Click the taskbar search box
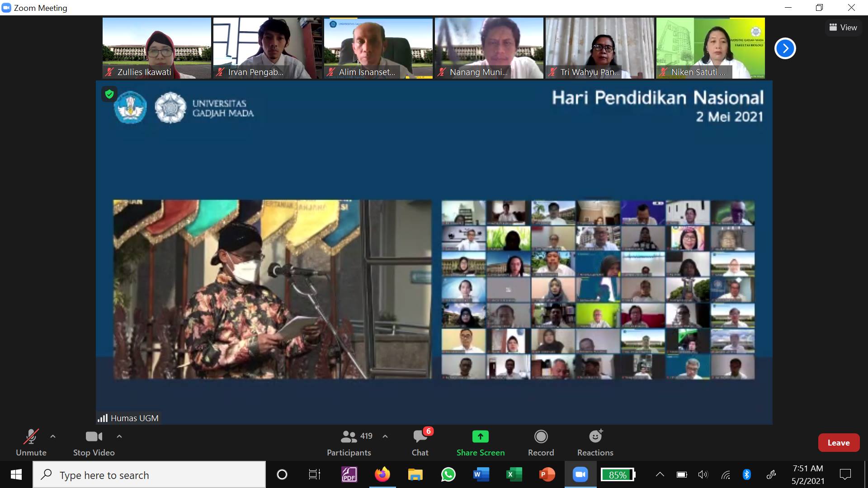The height and width of the screenshot is (488, 868). (x=149, y=475)
